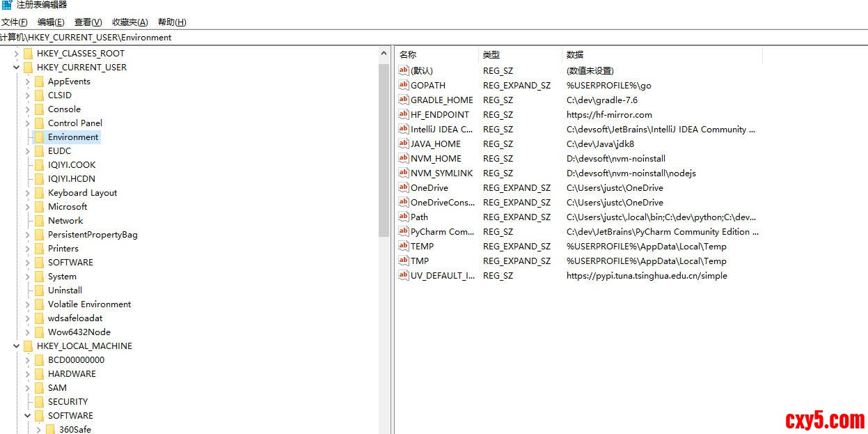Viewport: 868px width, 434px height.
Task: Click the BCD00000000 folder icon
Action: tap(39, 360)
